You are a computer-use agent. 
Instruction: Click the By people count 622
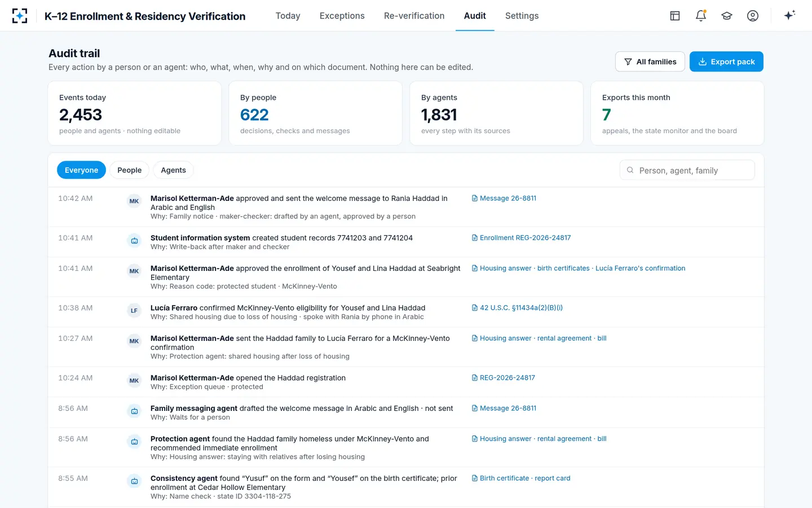tap(254, 115)
